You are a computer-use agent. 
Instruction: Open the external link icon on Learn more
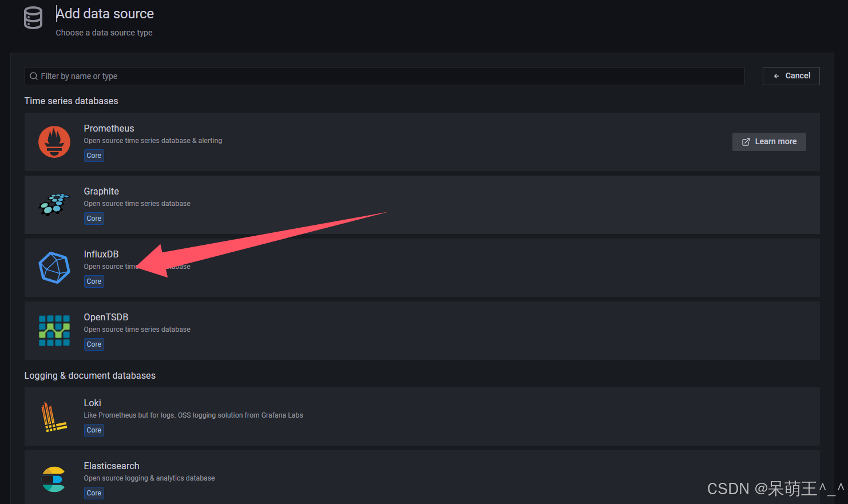tap(746, 141)
